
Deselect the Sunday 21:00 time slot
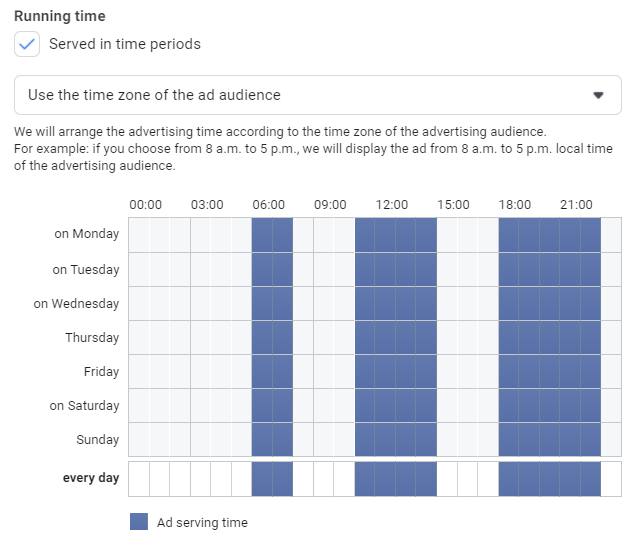tap(570, 439)
